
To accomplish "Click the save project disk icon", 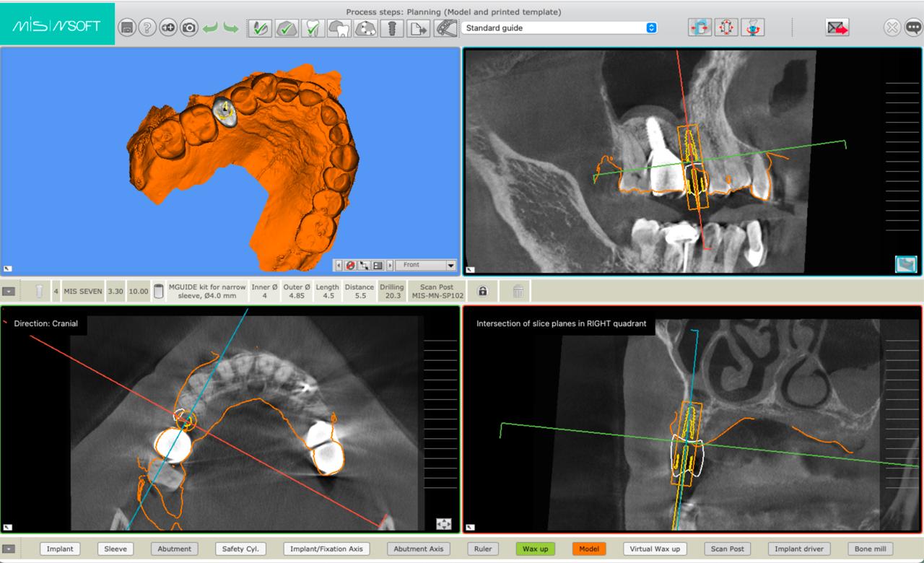I will tap(127, 27).
